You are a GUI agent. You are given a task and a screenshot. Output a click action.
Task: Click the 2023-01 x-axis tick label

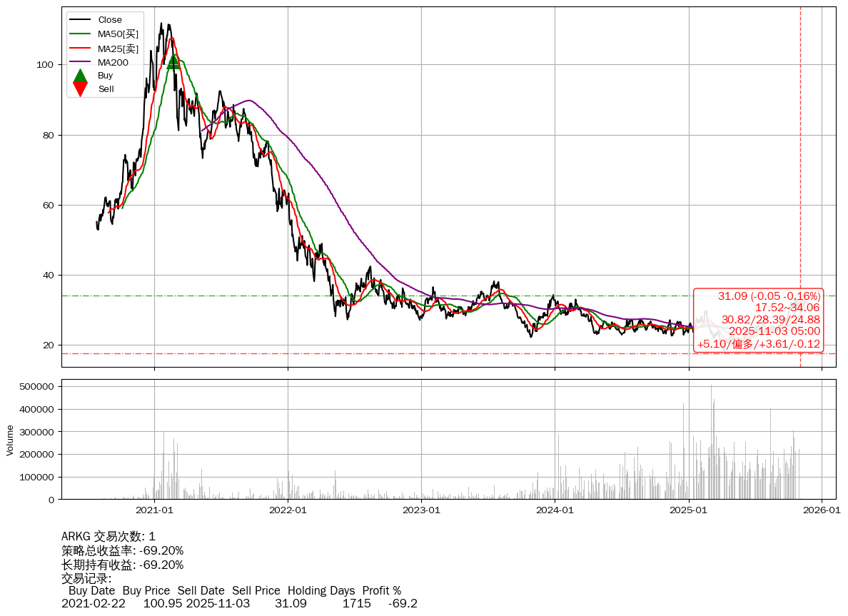421,510
